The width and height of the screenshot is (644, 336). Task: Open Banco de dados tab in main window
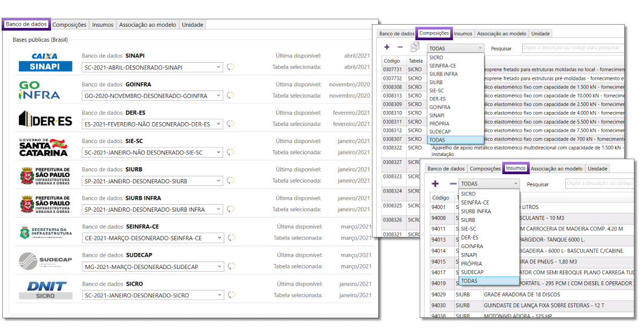point(26,25)
